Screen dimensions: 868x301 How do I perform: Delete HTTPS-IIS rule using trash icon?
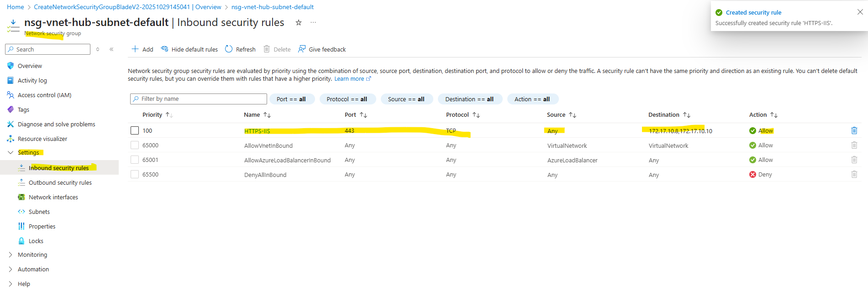[x=854, y=130]
